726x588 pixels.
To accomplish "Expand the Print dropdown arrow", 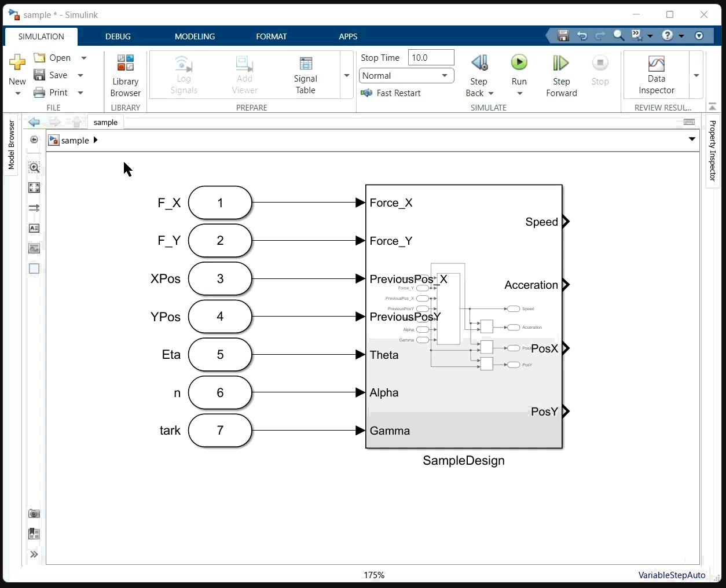I will point(80,93).
